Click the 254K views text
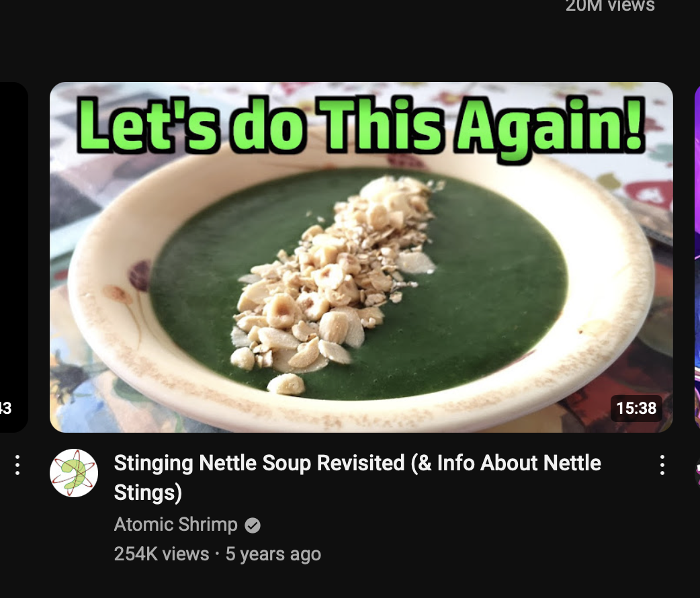The image size is (700, 598). (x=162, y=554)
